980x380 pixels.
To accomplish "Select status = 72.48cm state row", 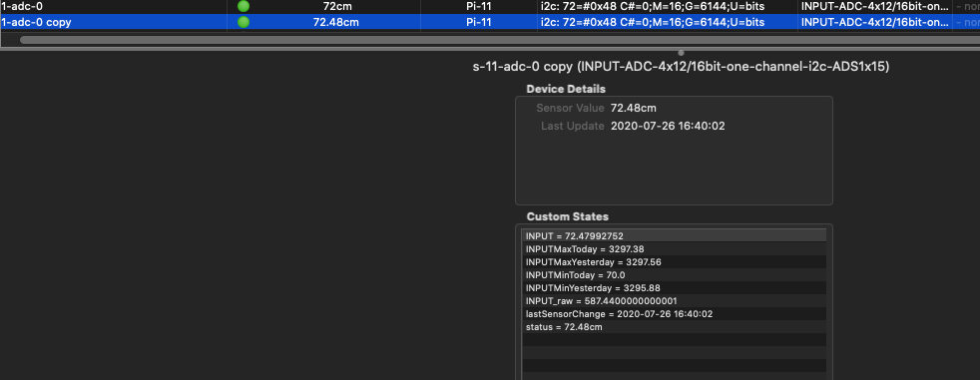I will coord(674,327).
